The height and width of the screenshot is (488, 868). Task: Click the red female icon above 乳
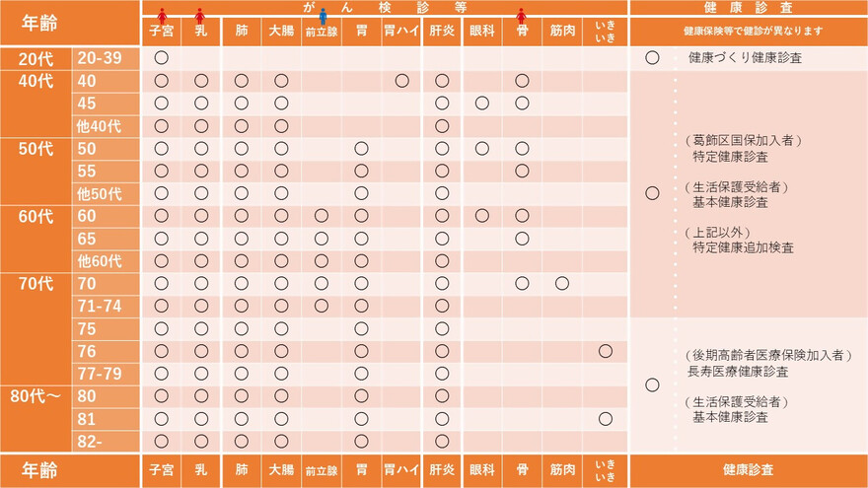(201, 16)
